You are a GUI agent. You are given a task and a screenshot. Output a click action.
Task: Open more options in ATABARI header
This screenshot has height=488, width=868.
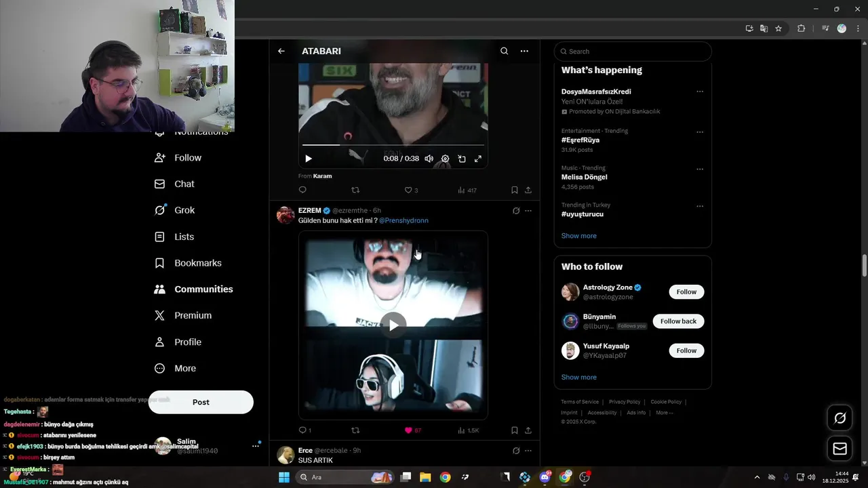[x=524, y=51]
